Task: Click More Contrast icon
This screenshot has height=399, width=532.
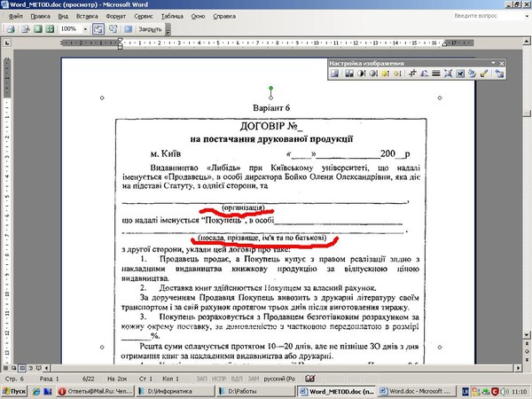Action: pyautogui.click(x=362, y=74)
